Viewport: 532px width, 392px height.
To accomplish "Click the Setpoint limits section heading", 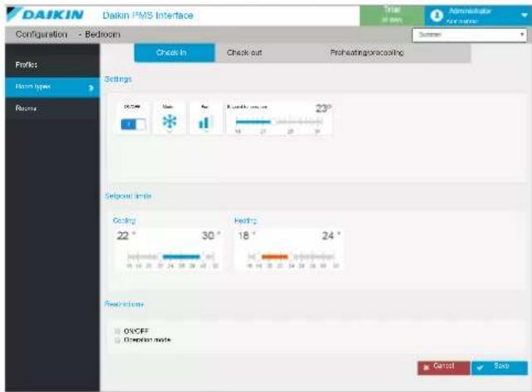I will tap(128, 196).
